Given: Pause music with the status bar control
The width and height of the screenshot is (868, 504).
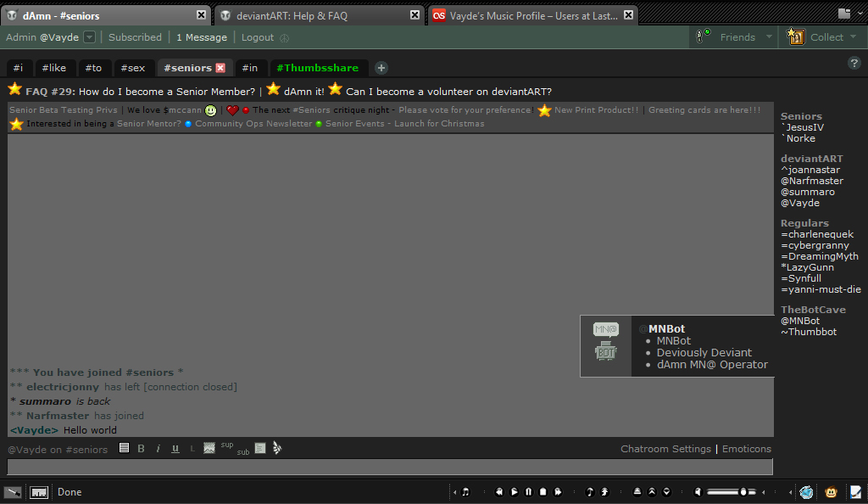Looking at the screenshot, I should tap(529, 492).
